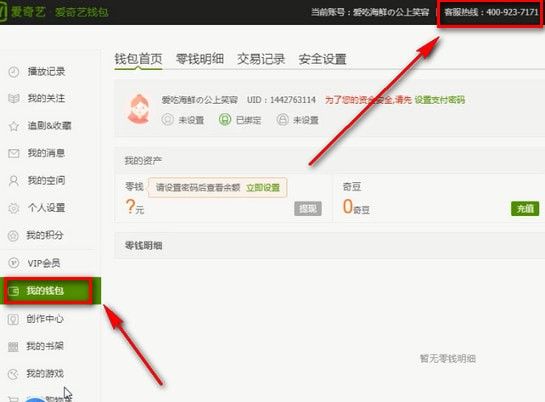
Task: Click the gray 提现 button
Action: coord(308,208)
